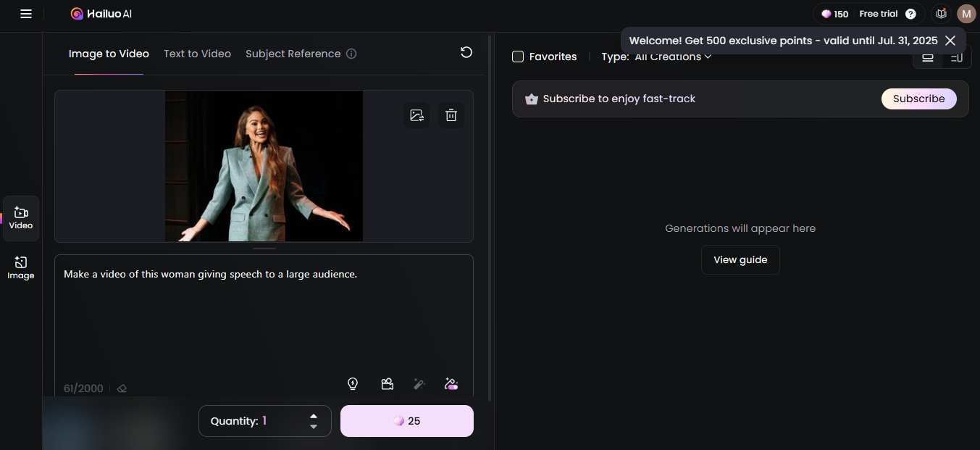Open the guide book icon with red dot
980x450 pixels.
[x=941, y=14]
